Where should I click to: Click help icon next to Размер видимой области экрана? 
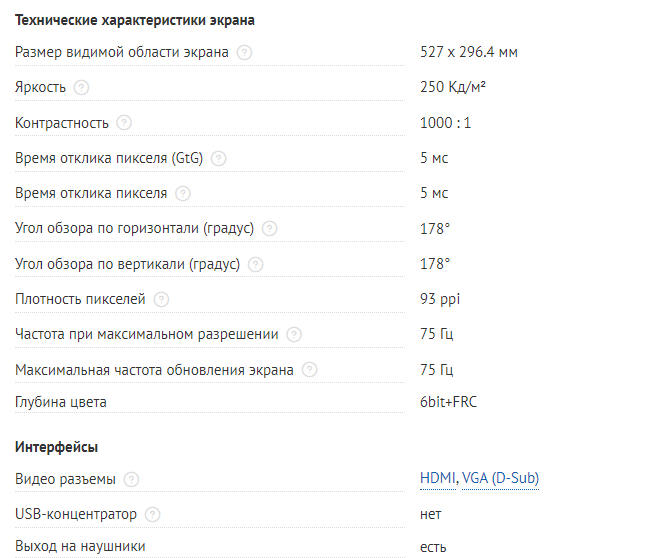tap(244, 53)
